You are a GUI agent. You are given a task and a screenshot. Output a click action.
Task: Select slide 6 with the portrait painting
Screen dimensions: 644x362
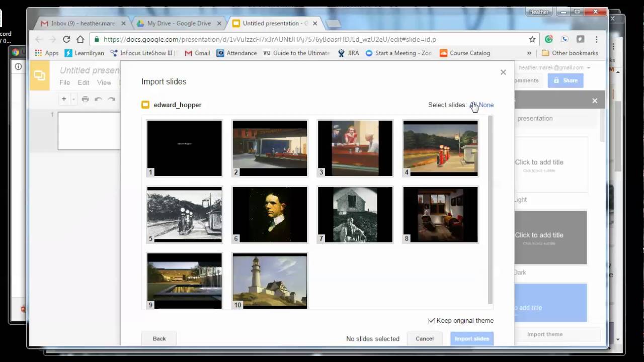click(x=270, y=215)
